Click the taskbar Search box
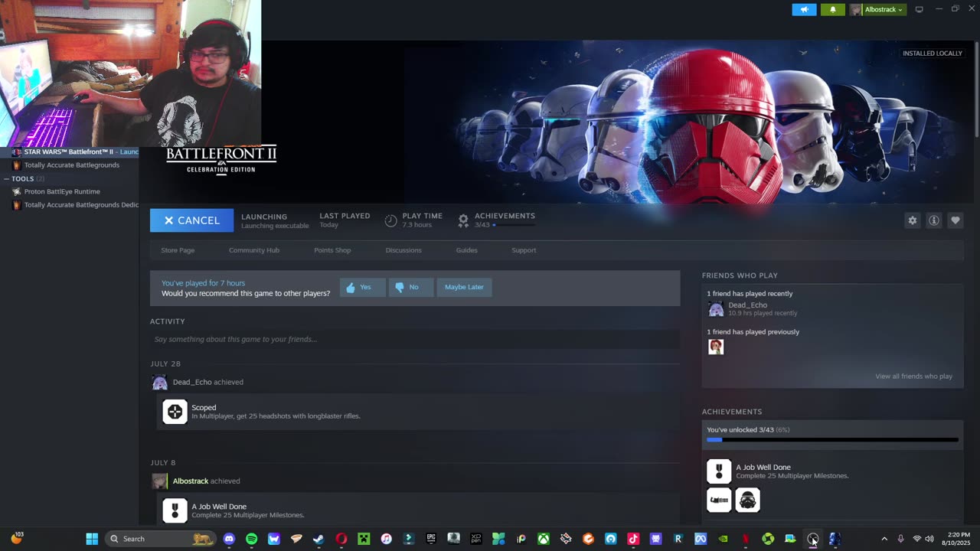 pyautogui.click(x=159, y=539)
